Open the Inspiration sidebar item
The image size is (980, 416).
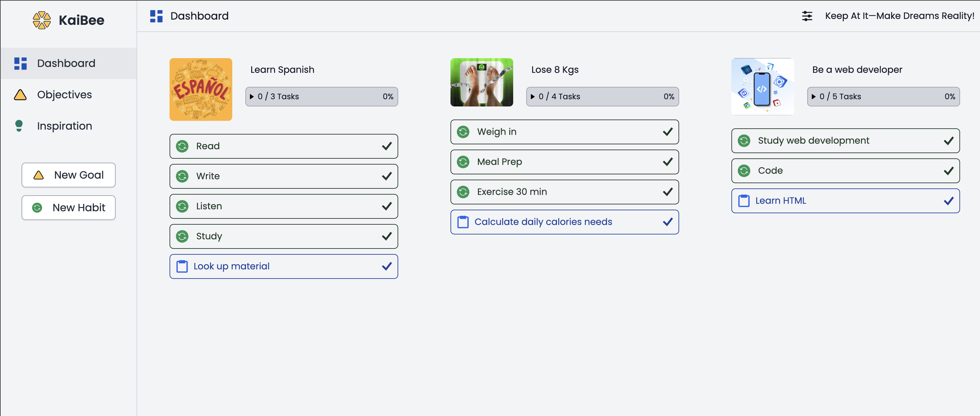coord(64,126)
